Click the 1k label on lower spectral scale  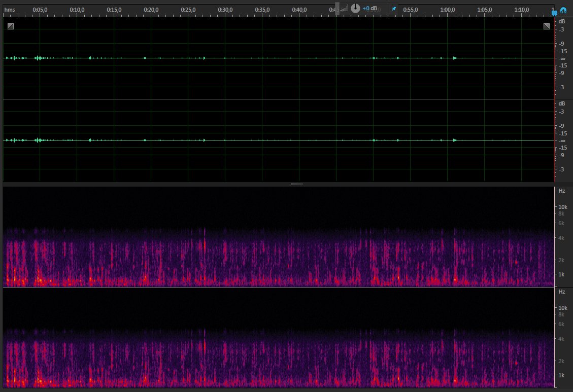pyautogui.click(x=561, y=375)
